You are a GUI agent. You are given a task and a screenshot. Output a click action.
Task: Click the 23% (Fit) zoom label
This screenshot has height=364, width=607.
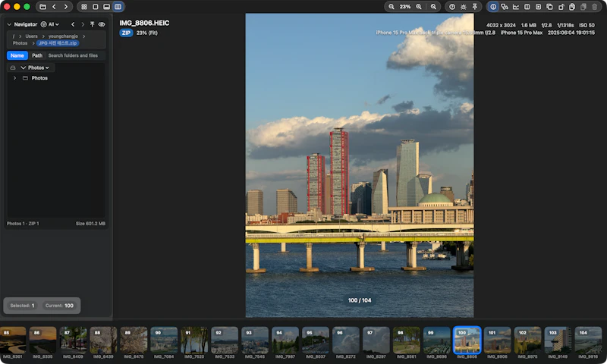tap(146, 33)
